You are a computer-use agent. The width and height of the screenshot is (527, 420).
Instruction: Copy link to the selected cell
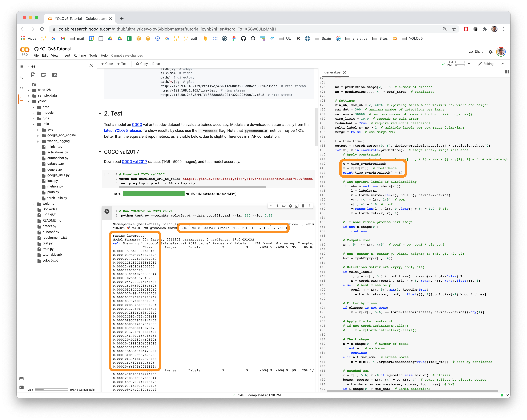[284, 206]
